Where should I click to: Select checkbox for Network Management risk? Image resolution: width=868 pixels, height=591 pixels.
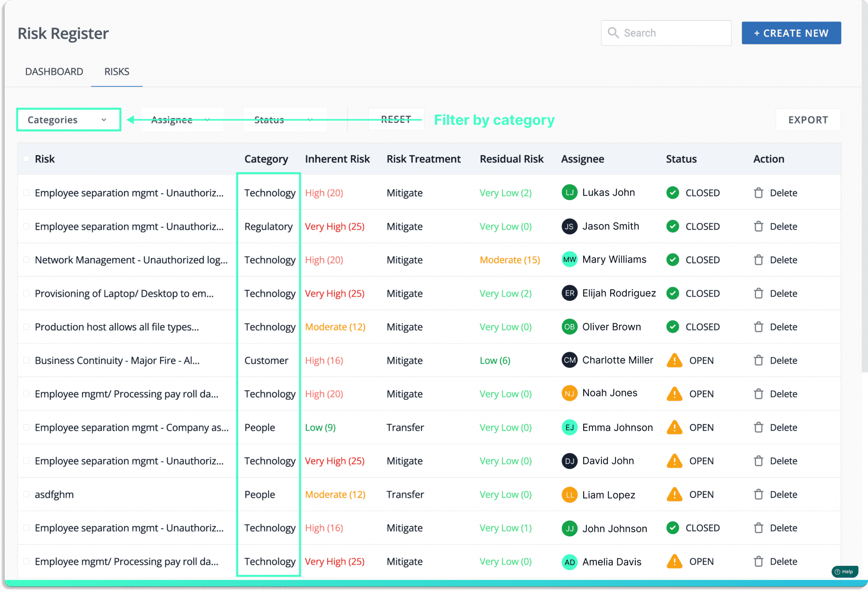(x=26, y=260)
